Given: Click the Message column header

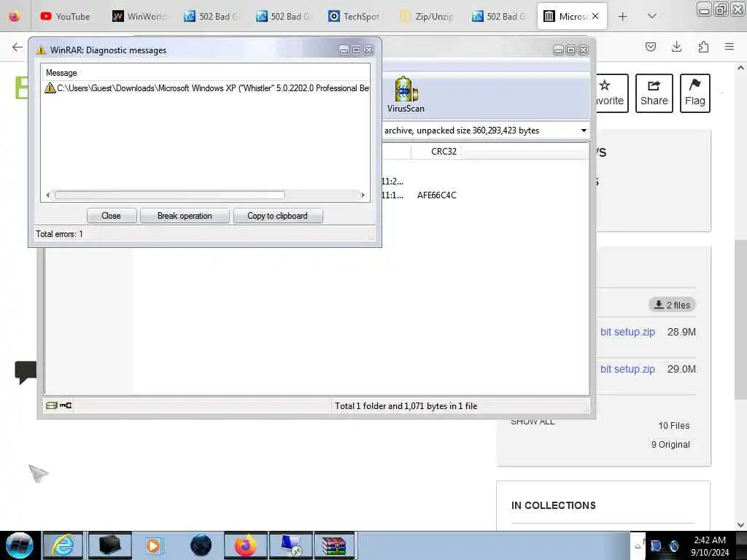Looking at the screenshot, I should [61, 73].
